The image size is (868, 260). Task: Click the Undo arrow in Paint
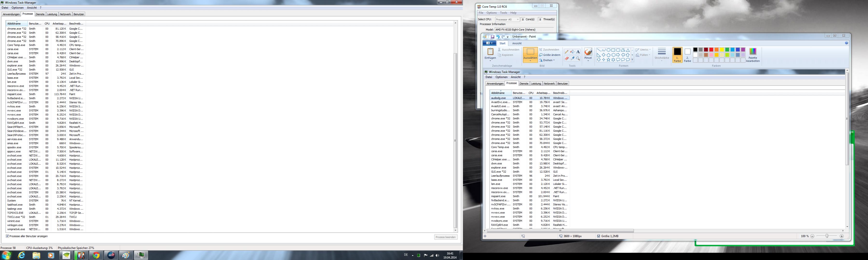[x=498, y=37]
